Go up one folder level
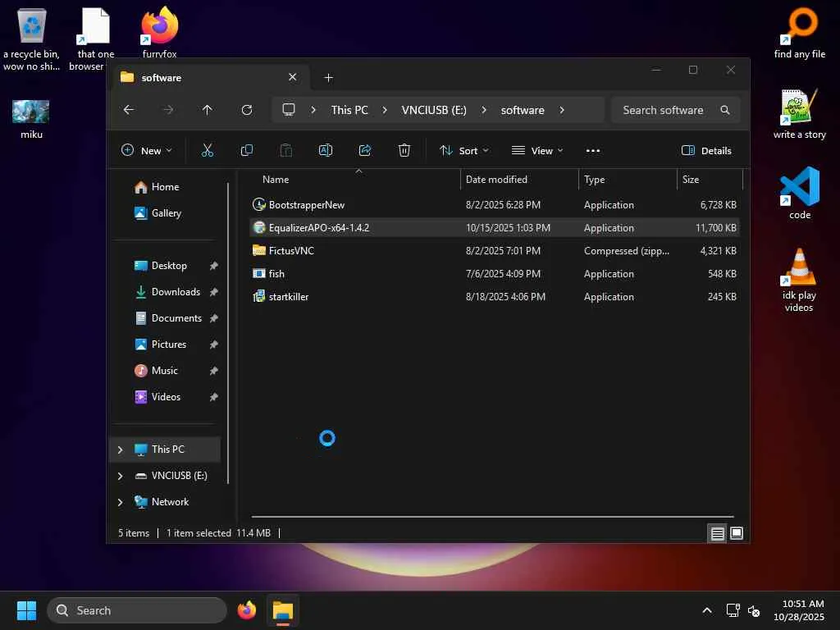 pyautogui.click(x=208, y=110)
